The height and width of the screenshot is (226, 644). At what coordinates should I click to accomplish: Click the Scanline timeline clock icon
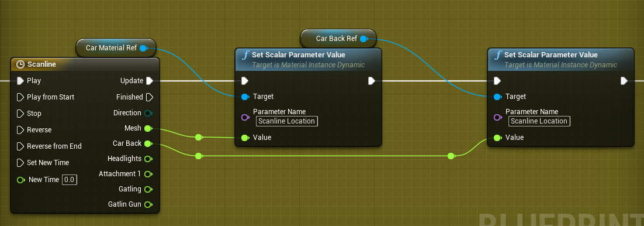pyautogui.click(x=20, y=64)
